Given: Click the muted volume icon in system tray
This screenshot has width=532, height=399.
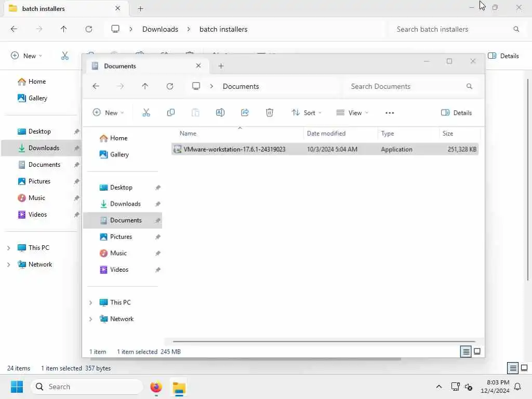Looking at the screenshot, I should point(469,387).
